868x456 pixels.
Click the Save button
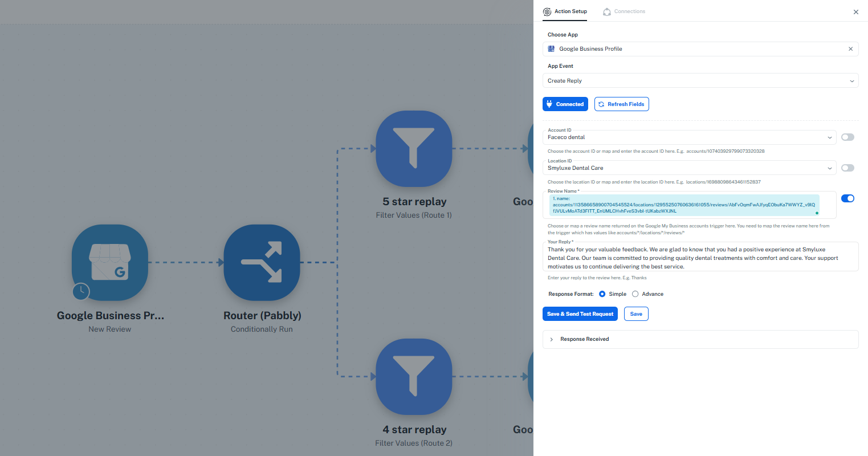(636, 314)
